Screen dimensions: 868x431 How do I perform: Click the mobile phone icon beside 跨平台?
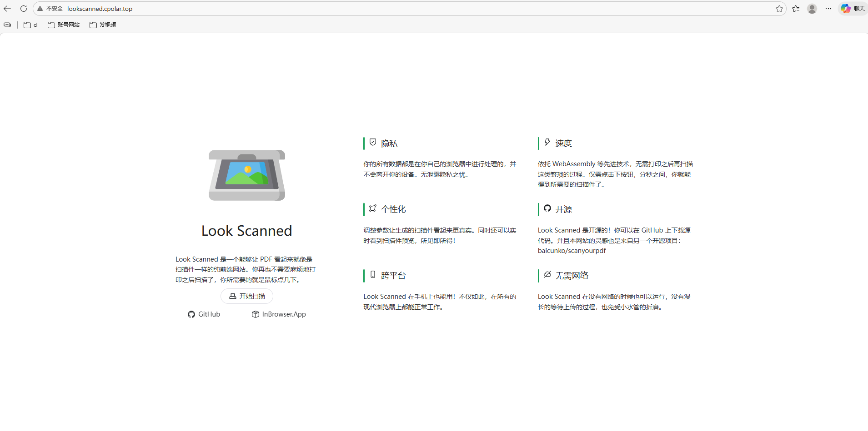tap(373, 275)
